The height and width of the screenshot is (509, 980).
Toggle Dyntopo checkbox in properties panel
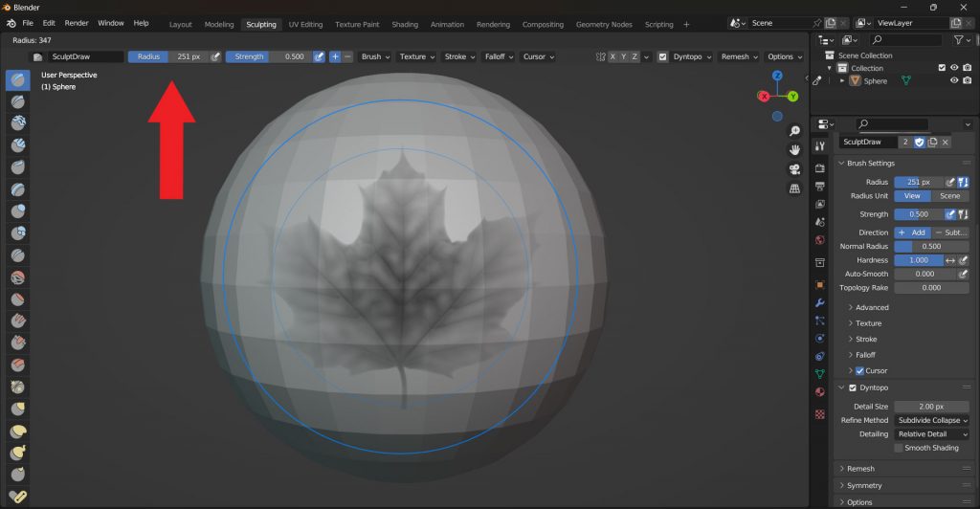[x=853, y=387]
